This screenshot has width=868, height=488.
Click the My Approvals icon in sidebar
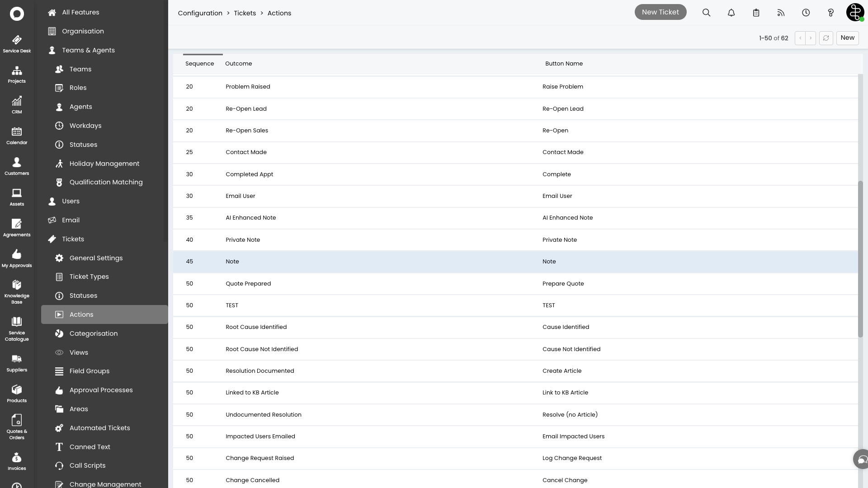[17, 258]
